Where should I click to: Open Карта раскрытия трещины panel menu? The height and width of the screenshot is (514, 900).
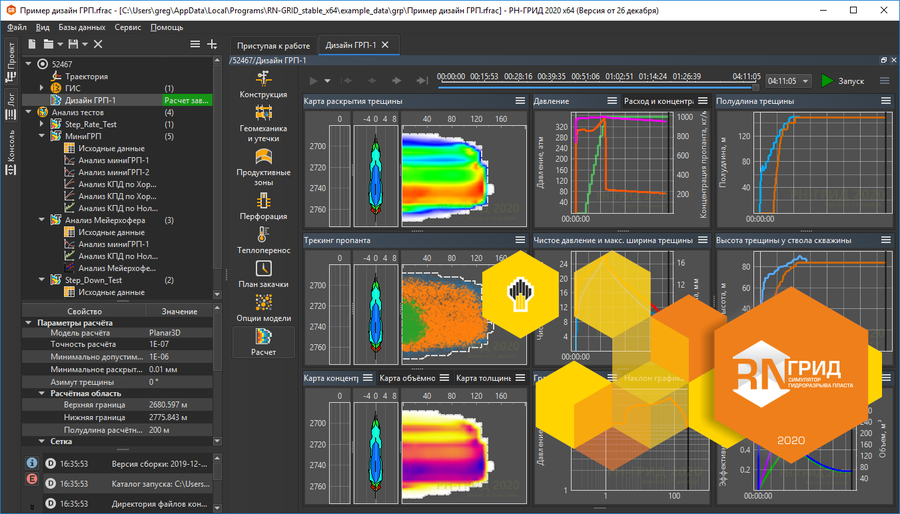coord(520,101)
